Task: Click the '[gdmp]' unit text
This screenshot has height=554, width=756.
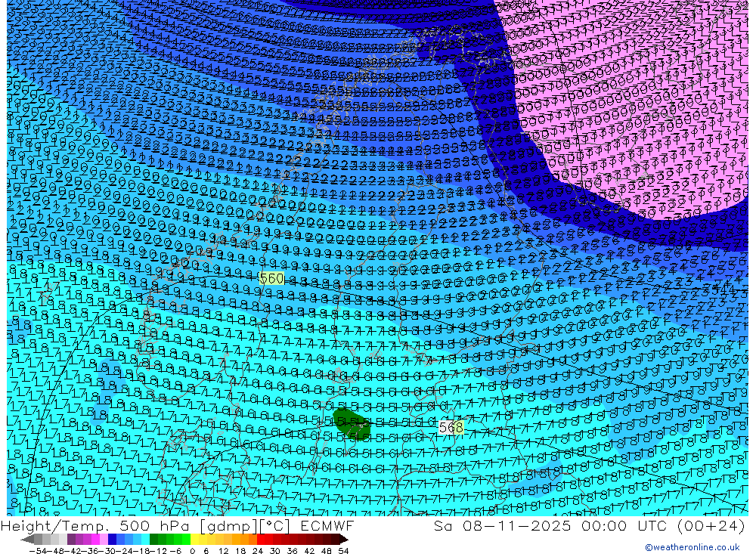Action: coord(229,526)
